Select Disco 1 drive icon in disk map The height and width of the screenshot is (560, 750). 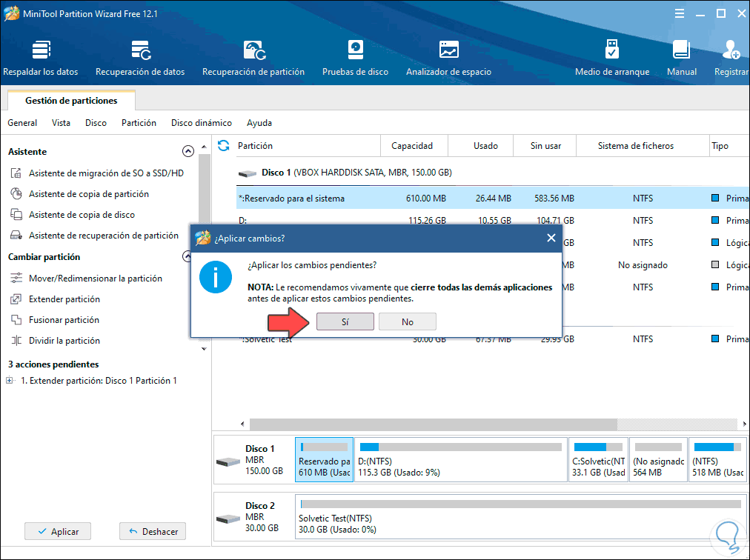228,461
